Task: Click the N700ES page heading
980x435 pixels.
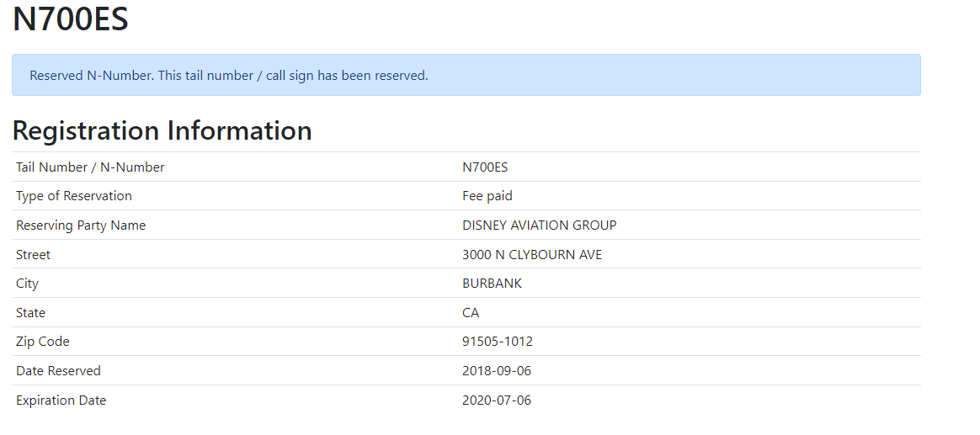Action: [71, 19]
